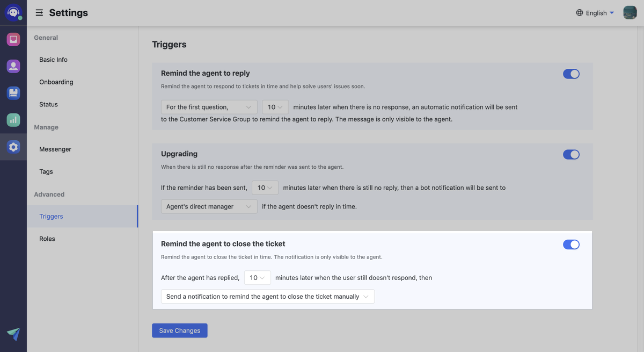
Task: Open the pink inbox icon in sidebar
Action: coord(13,39)
